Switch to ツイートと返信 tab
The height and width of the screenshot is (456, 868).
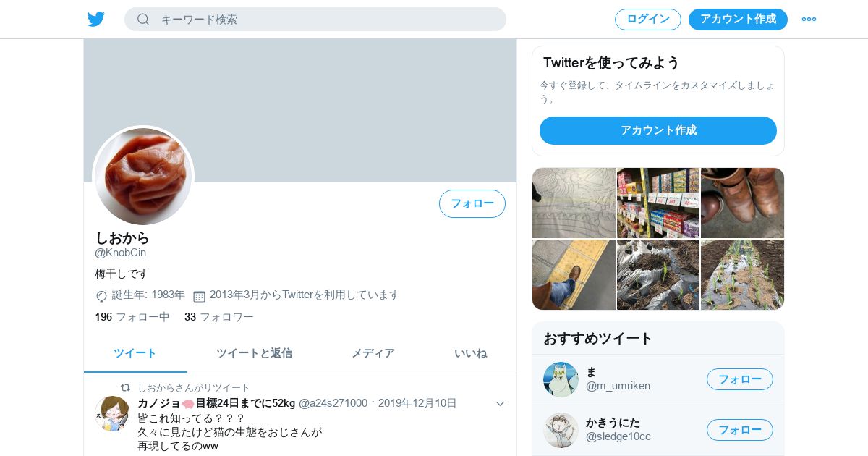point(254,353)
